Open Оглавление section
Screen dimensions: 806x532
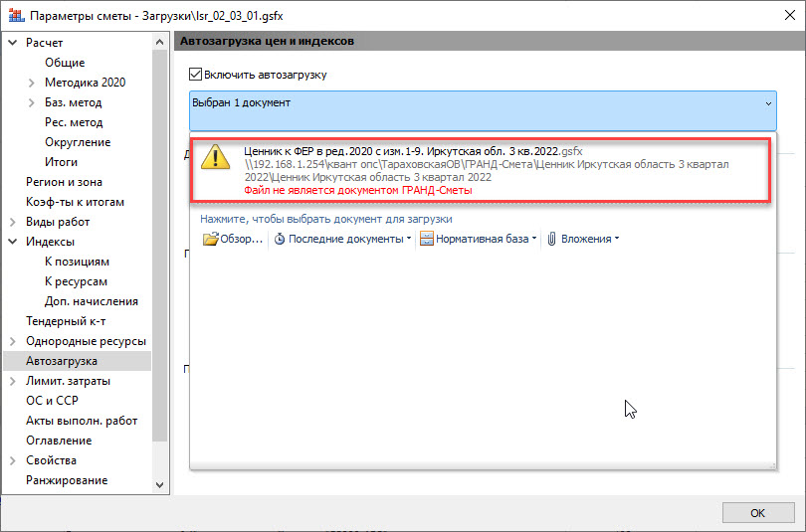[59, 441]
